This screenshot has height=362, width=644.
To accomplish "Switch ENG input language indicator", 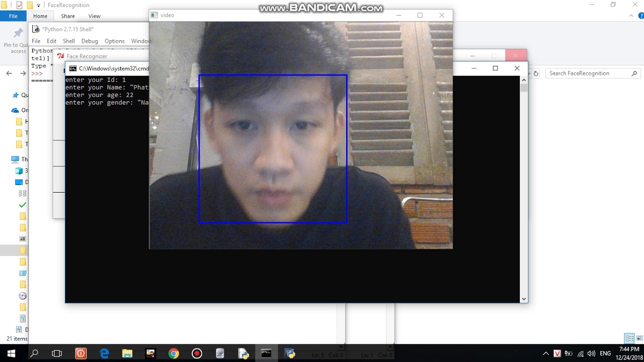I will tap(605, 353).
